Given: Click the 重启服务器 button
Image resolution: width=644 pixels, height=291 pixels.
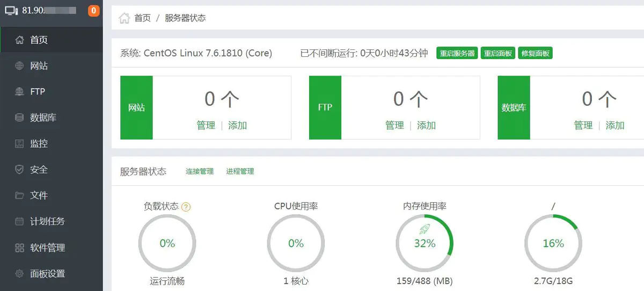Looking at the screenshot, I should [x=457, y=53].
